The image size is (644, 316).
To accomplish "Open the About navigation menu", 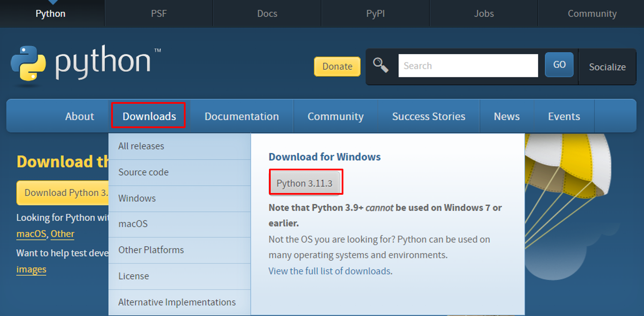I will point(80,116).
